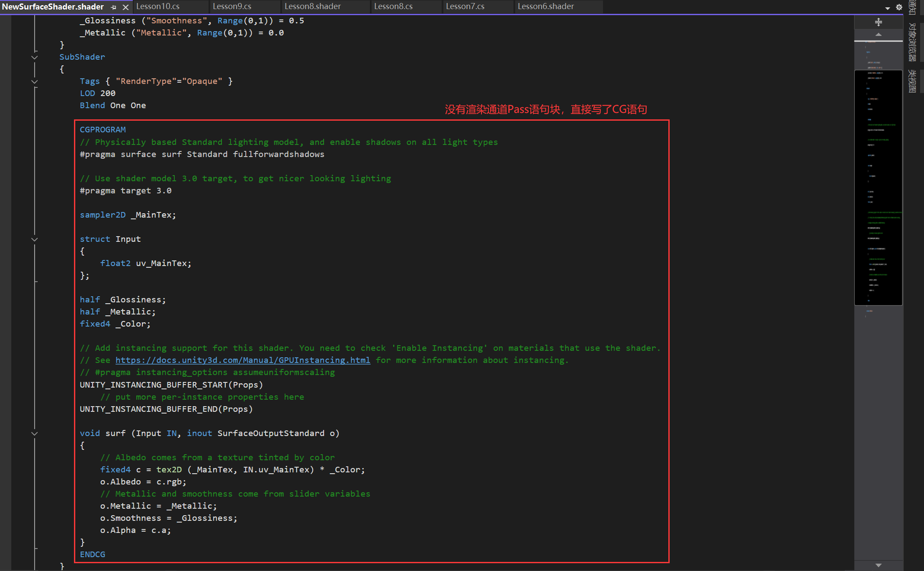Click the 'half _Metallic;' declaration

click(x=118, y=312)
